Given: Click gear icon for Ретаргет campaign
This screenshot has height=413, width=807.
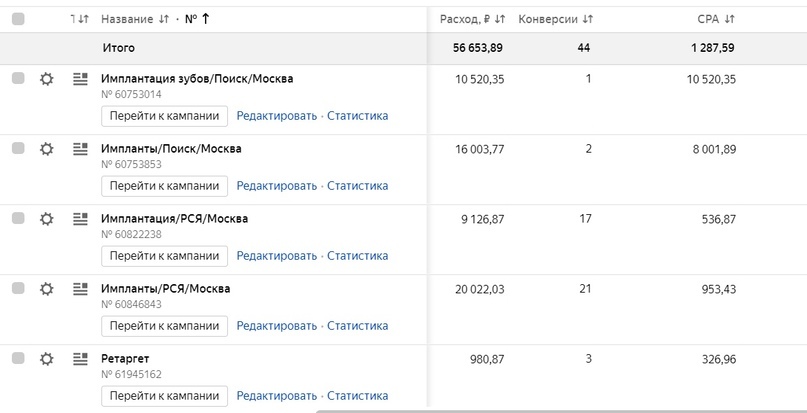Looking at the screenshot, I should point(46,359).
